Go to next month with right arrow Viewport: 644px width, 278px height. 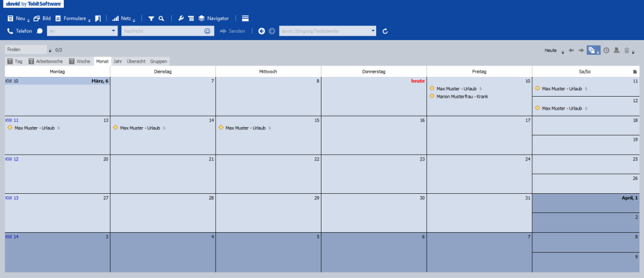pyautogui.click(x=581, y=50)
